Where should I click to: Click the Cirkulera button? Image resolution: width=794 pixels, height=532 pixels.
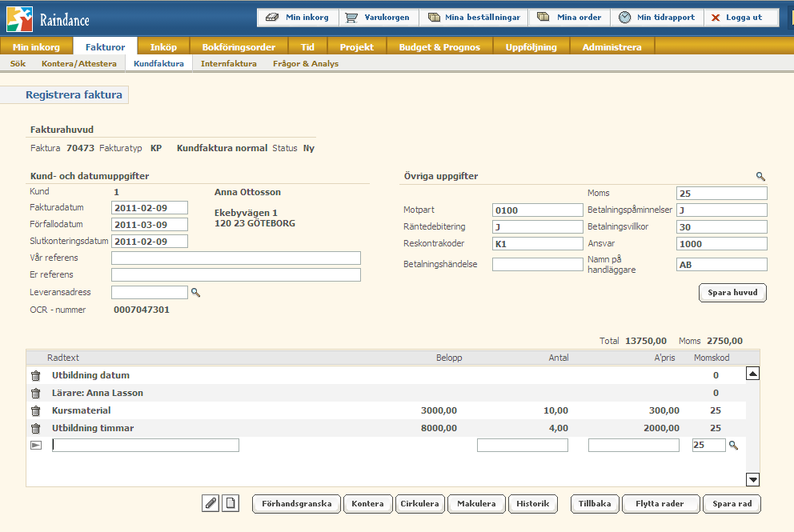click(x=419, y=504)
